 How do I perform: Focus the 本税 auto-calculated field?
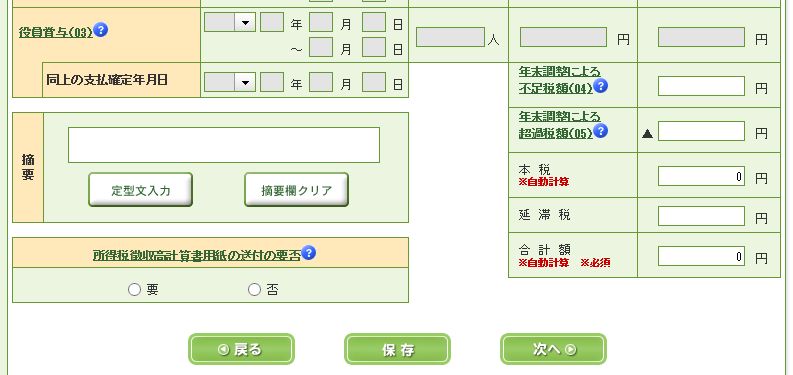coord(701,176)
